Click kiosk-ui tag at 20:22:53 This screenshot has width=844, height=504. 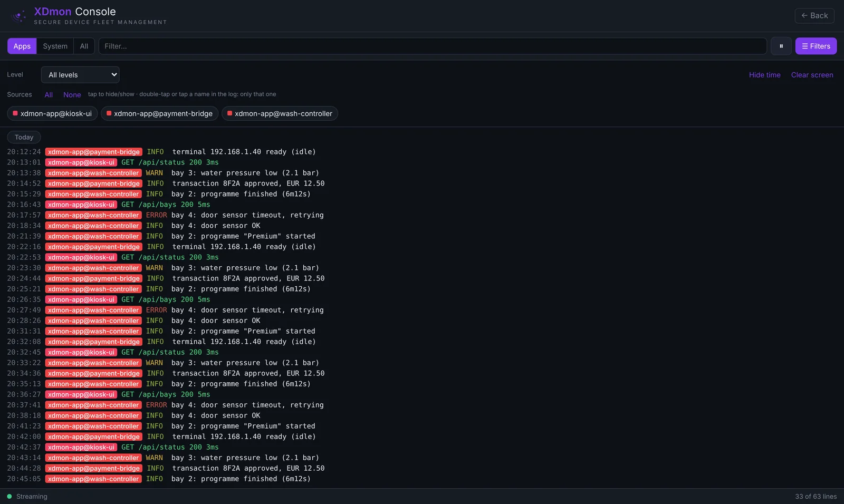81,257
